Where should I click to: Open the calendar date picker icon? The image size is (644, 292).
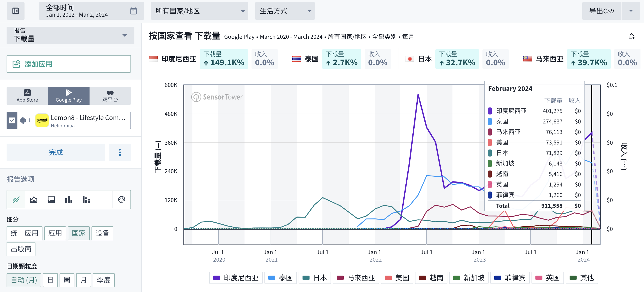[x=133, y=11]
